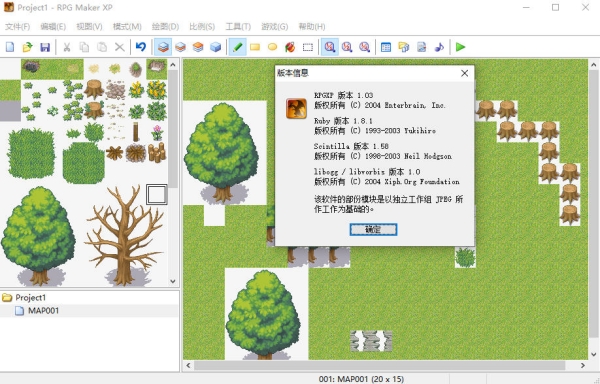The image size is (600, 384).
Task: Pick the campfire wood pile tile
Action: (x=136, y=152)
